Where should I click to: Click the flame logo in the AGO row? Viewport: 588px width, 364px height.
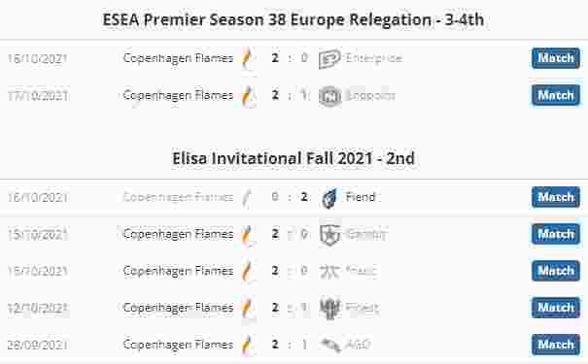click(x=246, y=345)
